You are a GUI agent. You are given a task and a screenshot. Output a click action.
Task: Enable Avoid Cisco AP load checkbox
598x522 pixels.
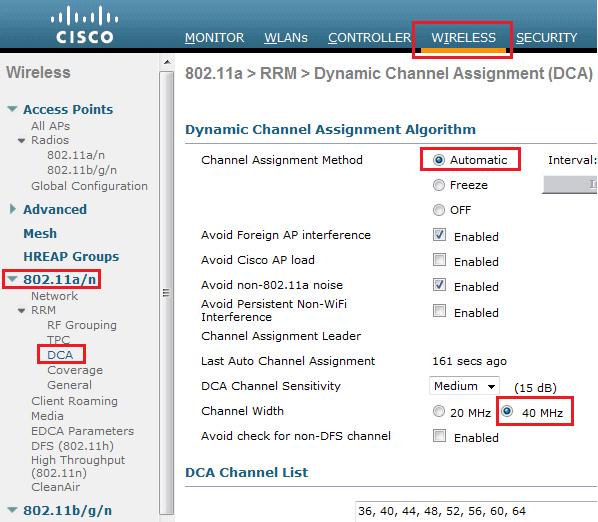[x=439, y=260]
